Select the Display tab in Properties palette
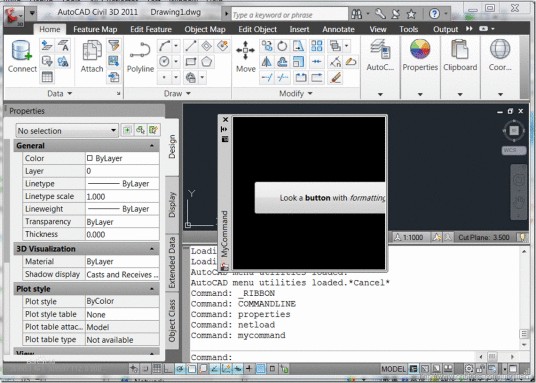The height and width of the screenshot is (383, 536). [172, 204]
